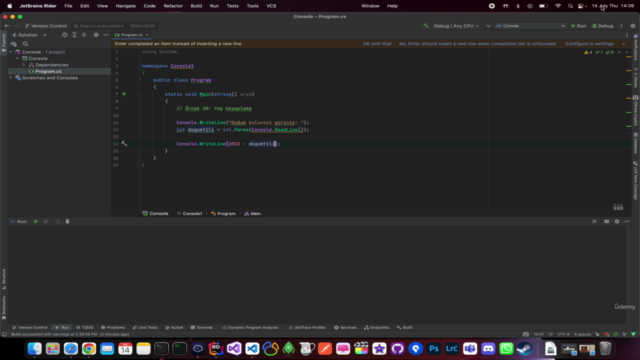Open Discord from the Dock

click(x=488, y=349)
